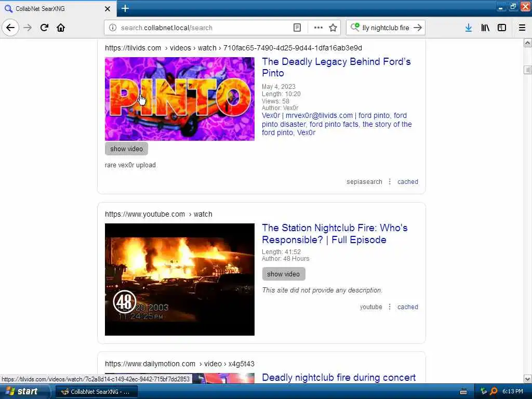The width and height of the screenshot is (532, 399).
Task: Toggle the browser sidebar
Action: coord(502,28)
